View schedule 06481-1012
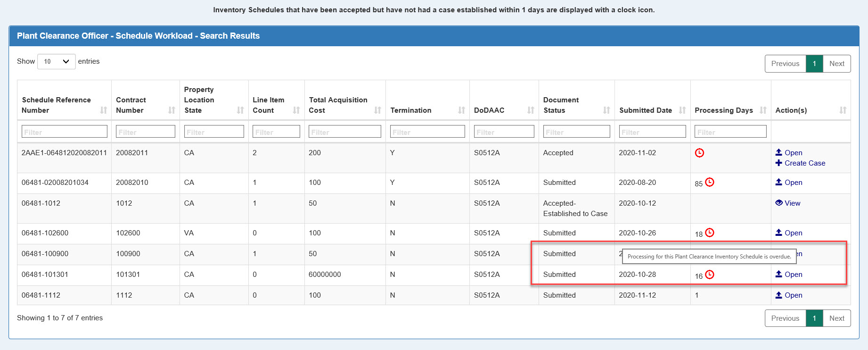Screen dimensions: 868x350 point(788,203)
